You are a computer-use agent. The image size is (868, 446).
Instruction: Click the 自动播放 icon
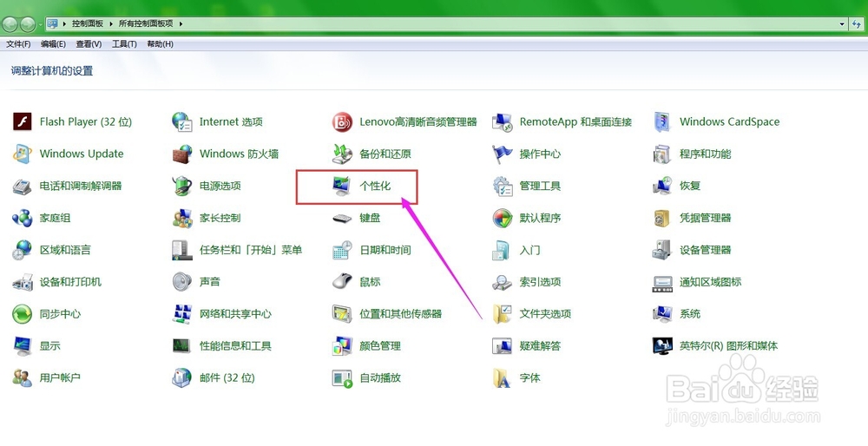(342, 378)
